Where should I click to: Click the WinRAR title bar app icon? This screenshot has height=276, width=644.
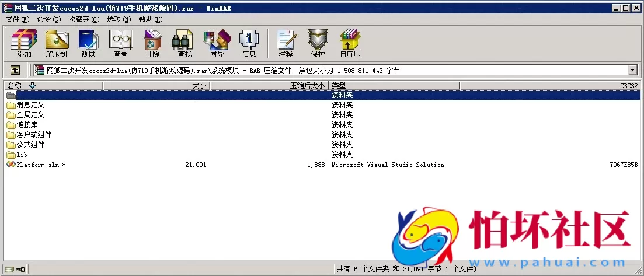pos(7,8)
